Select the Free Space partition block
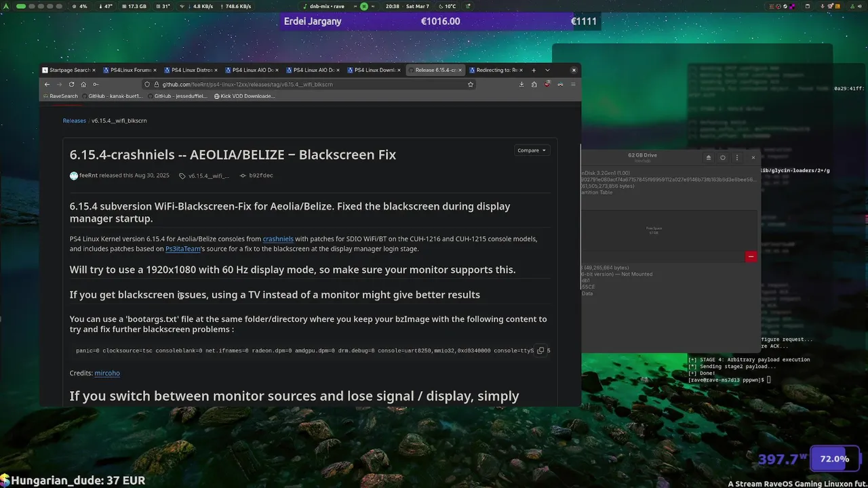The image size is (868, 488). pyautogui.click(x=669, y=230)
